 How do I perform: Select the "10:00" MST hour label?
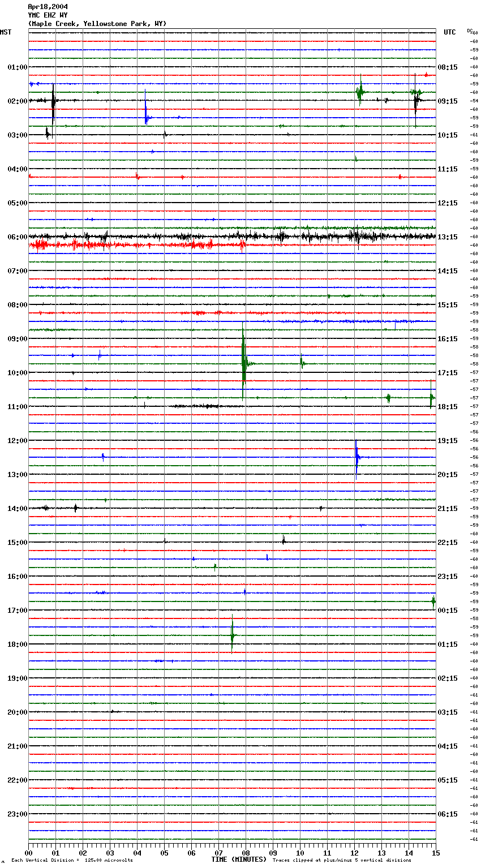pyautogui.click(x=18, y=372)
